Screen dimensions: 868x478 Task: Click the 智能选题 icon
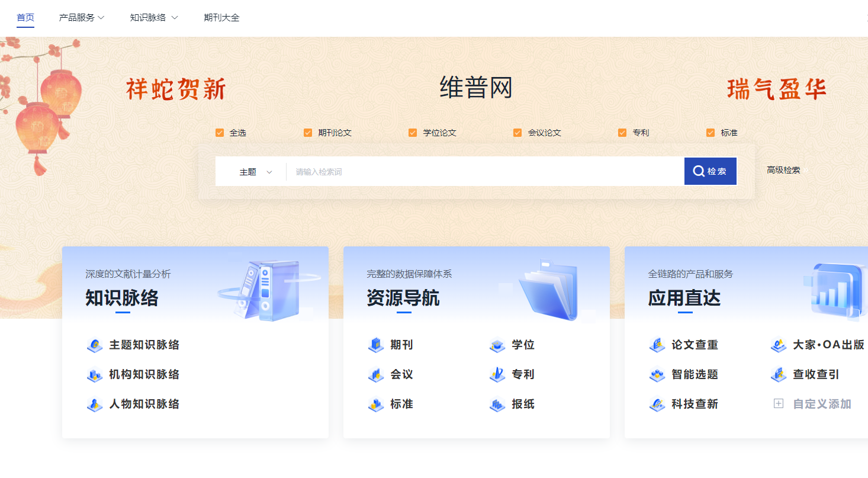[x=657, y=375]
